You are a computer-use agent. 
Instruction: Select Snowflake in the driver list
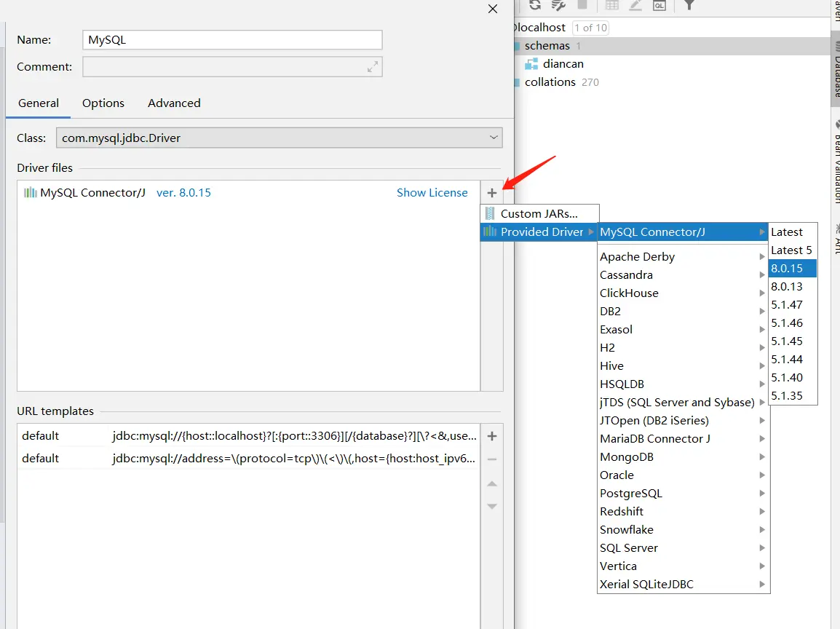click(x=683, y=530)
